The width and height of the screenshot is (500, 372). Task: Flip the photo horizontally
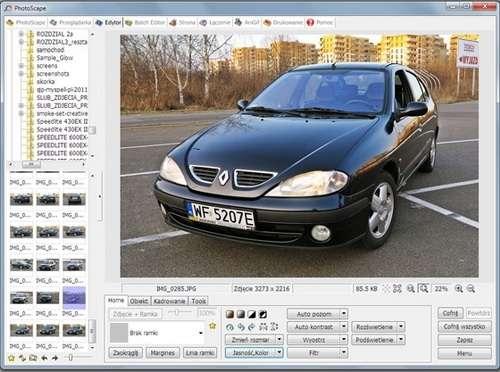[263, 327]
